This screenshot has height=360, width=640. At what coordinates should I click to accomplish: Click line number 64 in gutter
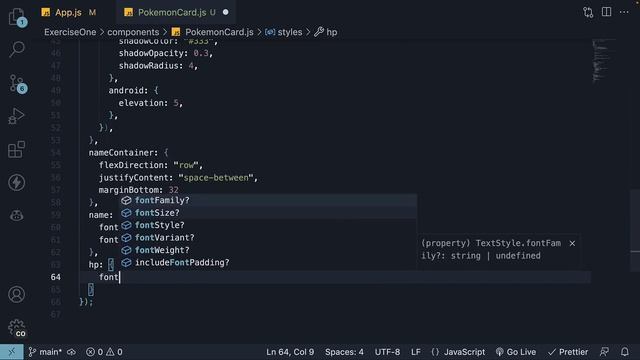[56, 277]
